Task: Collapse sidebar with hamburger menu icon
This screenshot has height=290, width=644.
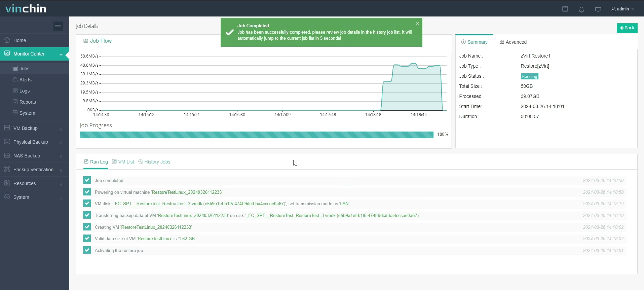Action: 58,26
